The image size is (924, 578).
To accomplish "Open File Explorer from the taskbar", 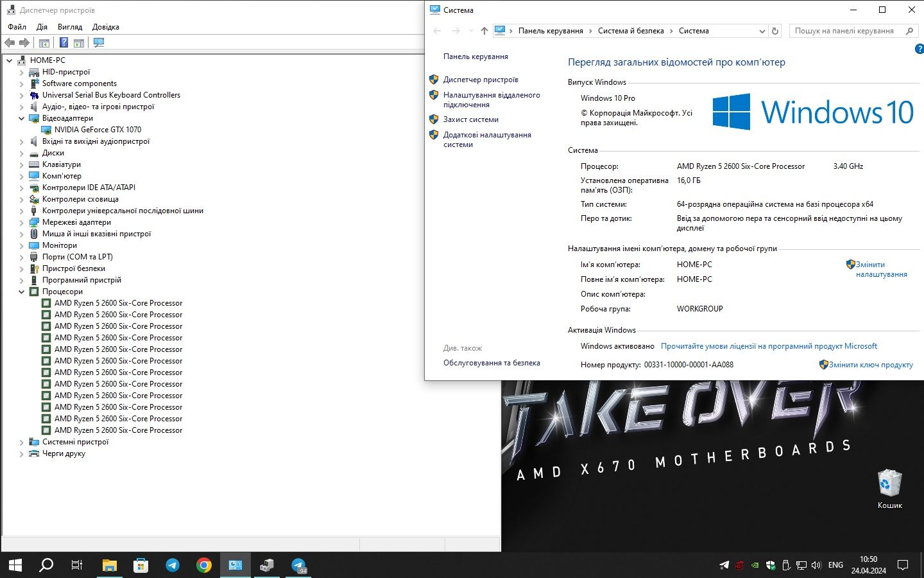I will point(110,565).
